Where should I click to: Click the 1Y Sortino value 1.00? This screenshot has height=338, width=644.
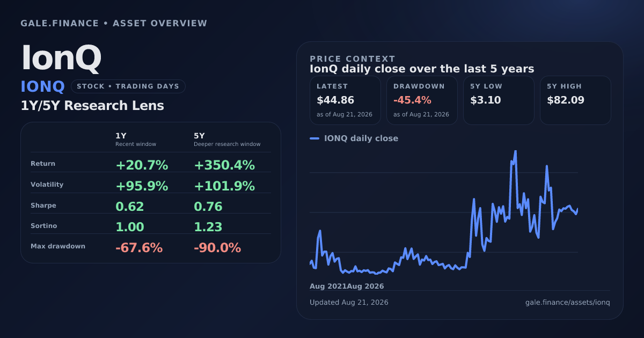(x=130, y=227)
